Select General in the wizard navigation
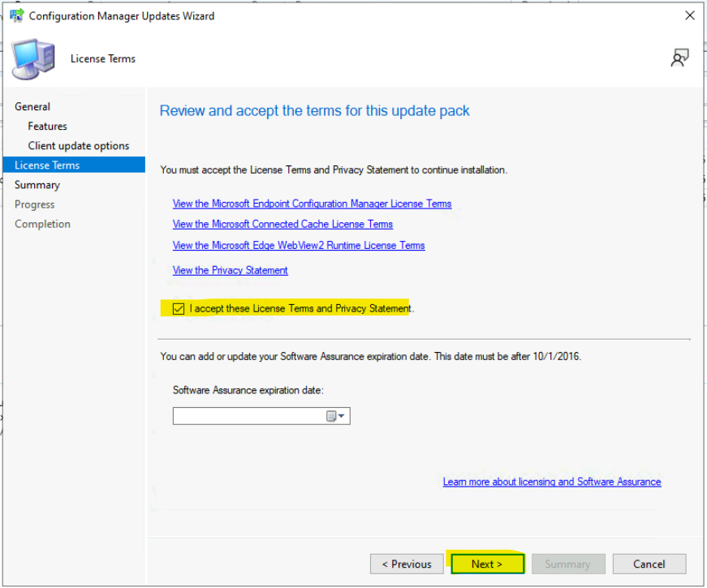This screenshot has width=707, height=588. (32, 107)
